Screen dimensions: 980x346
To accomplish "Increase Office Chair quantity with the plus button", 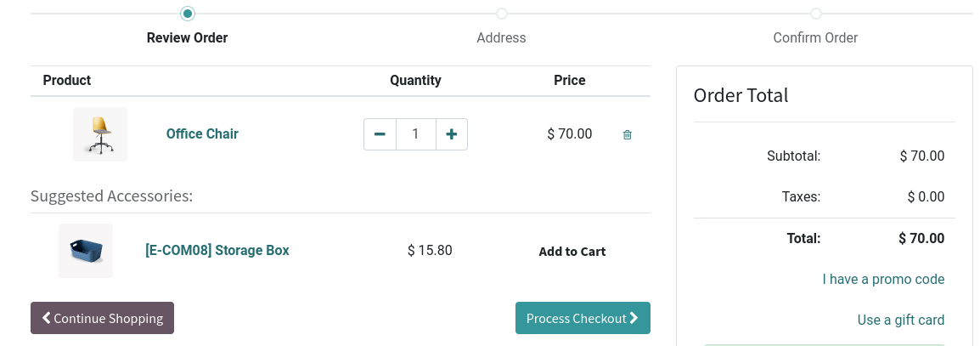I will pos(451,134).
